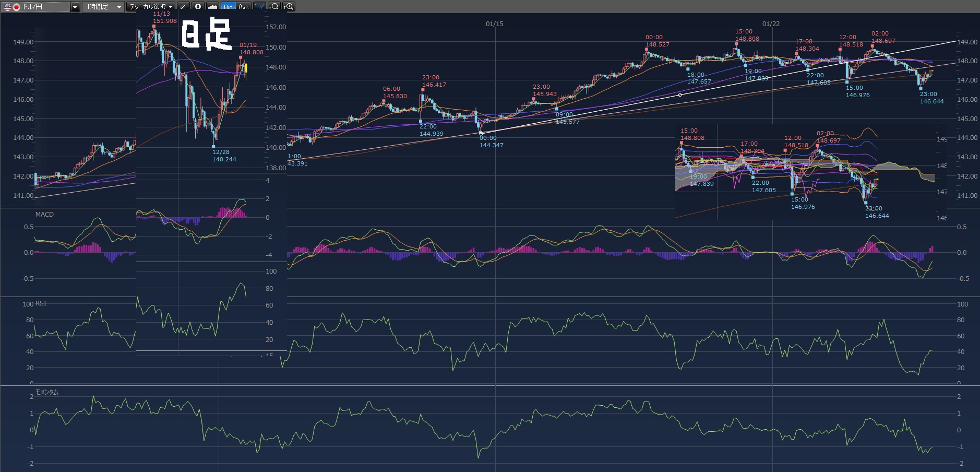This screenshot has height=472, width=980.
Task: Select the pencil drawing tool
Action: coord(183,7)
